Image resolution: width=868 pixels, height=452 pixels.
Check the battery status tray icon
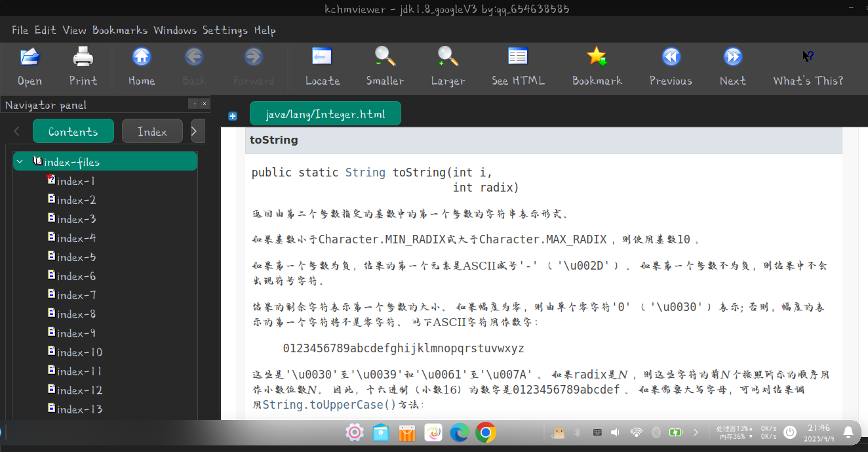pos(675,432)
